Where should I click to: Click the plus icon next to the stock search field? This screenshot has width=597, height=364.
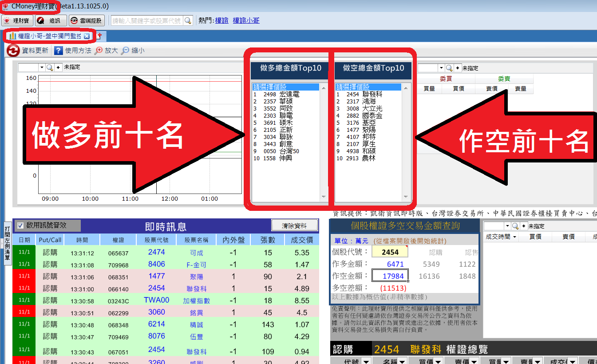(x=58, y=67)
